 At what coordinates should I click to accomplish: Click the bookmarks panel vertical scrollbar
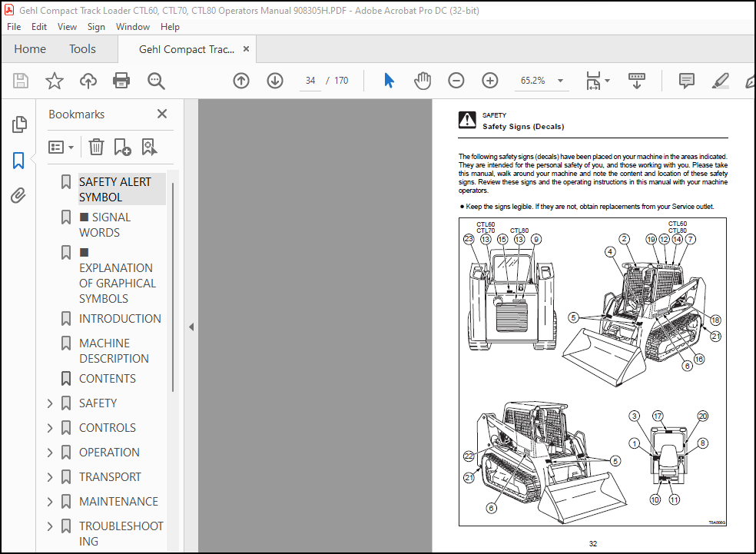pyautogui.click(x=173, y=287)
